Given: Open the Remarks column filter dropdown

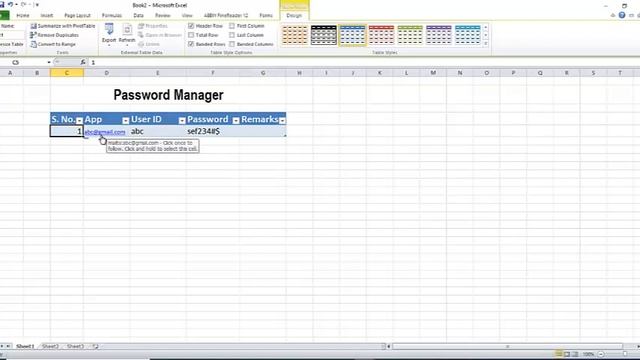Looking at the screenshot, I should (x=282, y=120).
